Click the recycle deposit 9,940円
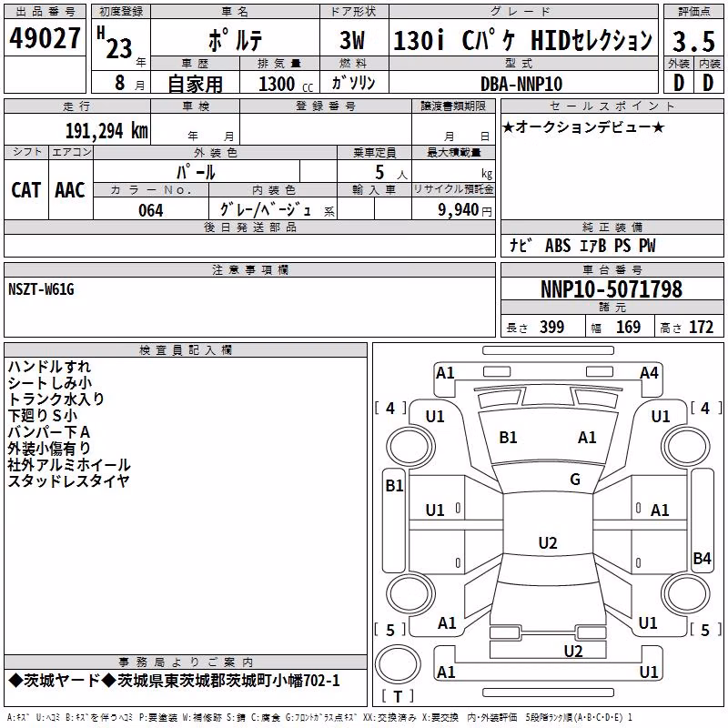The width and height of the screenshot is (728, 728). coord(465,210)
